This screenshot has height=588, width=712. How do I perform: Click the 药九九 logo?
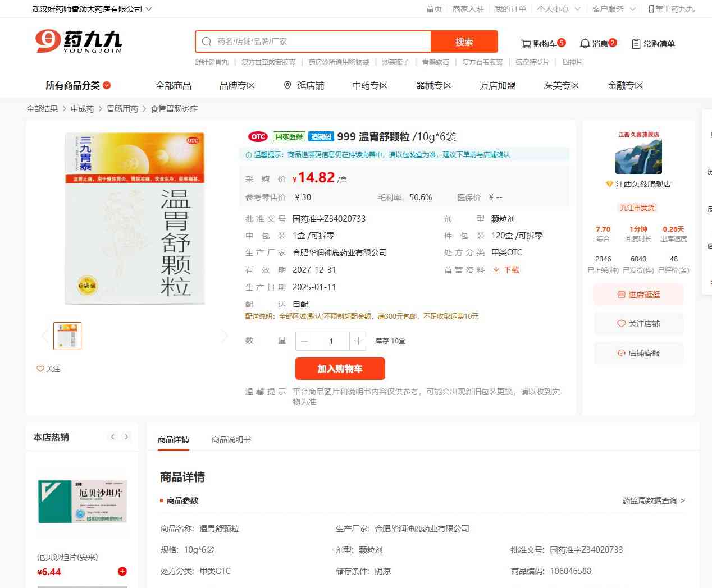tap(79, 42)
